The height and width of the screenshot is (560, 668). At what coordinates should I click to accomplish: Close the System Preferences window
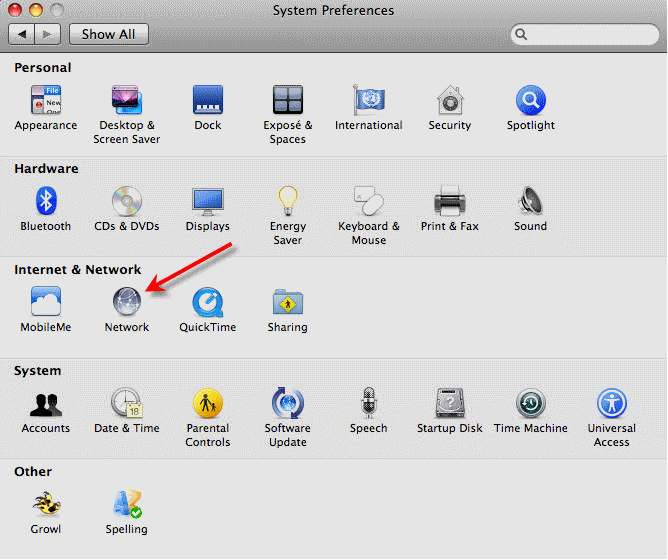15,9
